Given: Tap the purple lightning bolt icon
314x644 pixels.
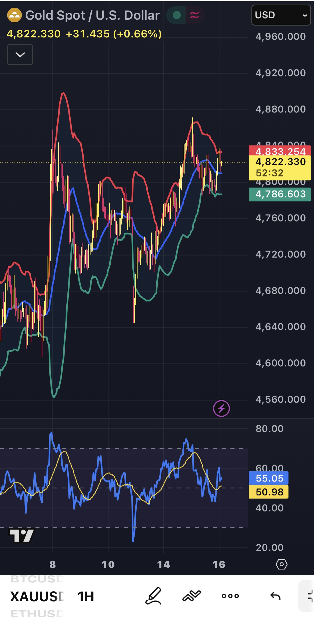Looking at the screenshot, I should [221, 408].
